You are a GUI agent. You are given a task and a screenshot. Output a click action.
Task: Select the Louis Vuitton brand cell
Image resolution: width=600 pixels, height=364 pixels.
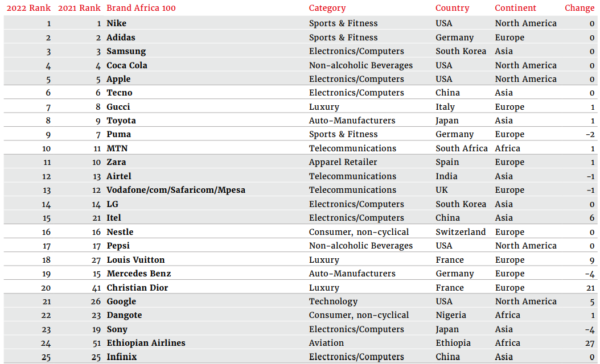(136, 260)
